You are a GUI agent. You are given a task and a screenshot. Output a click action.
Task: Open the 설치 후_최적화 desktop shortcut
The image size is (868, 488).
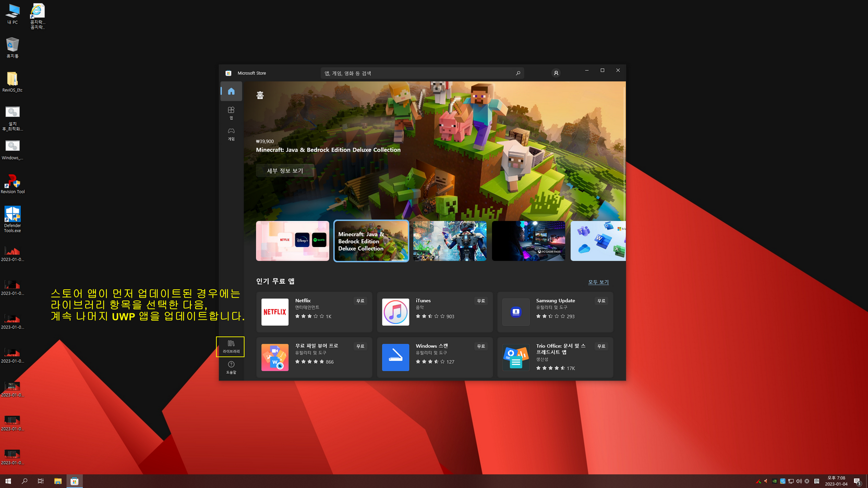click(x=13, y=118)
